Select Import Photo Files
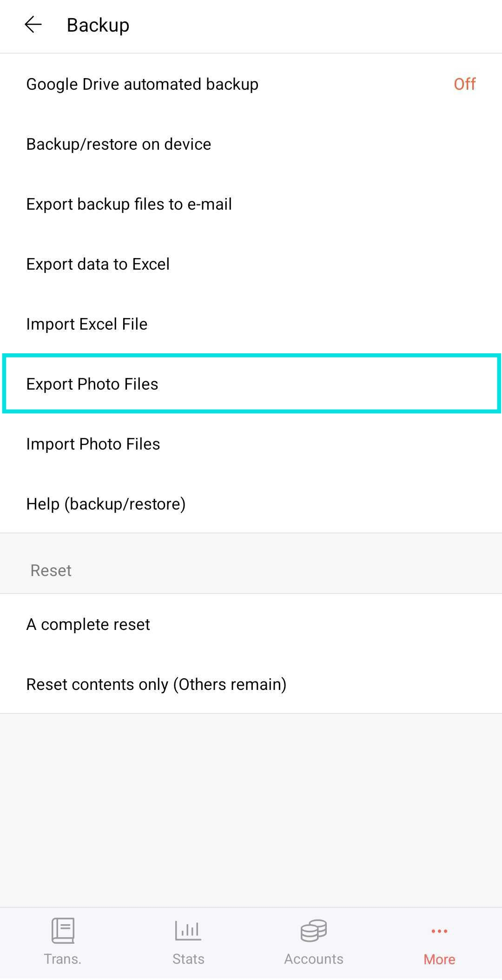502x980 pixels. (251, 444)
